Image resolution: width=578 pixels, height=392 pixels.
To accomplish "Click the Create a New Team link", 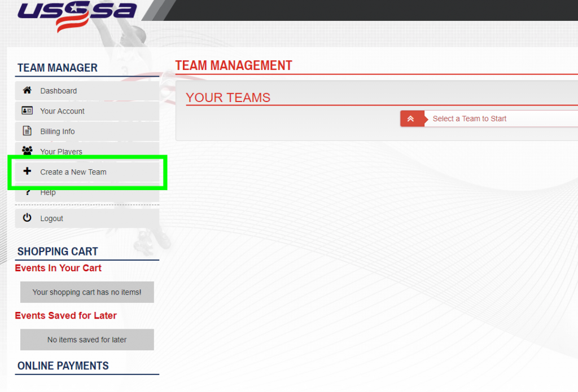I will coord(73,171).
